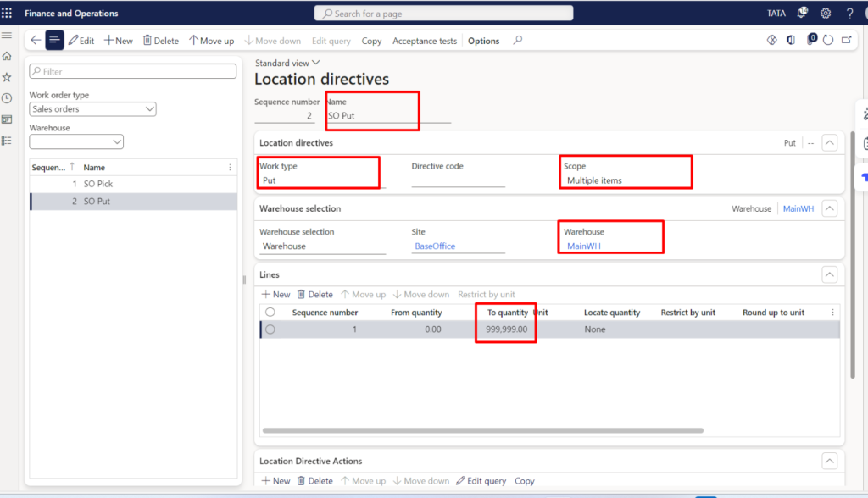Open in Microsoft Office icon

[791, 40]
